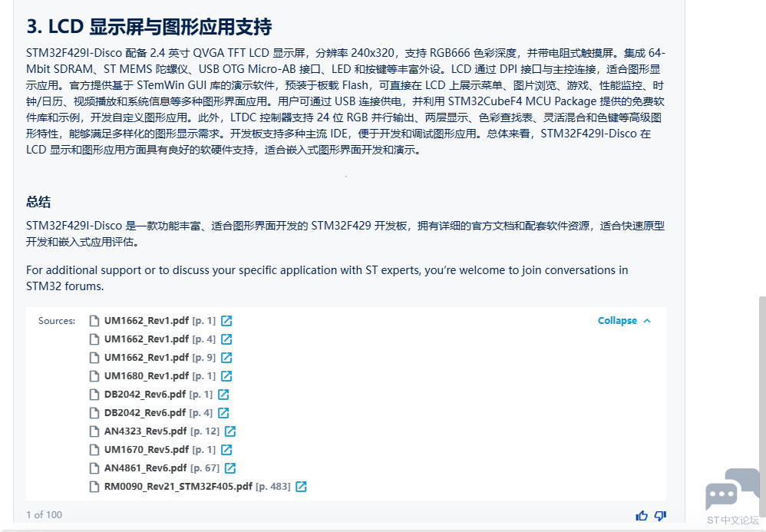
Task: Open external link for UM1670_Rev5.pdf p. 1
Action: pos(226,450)
